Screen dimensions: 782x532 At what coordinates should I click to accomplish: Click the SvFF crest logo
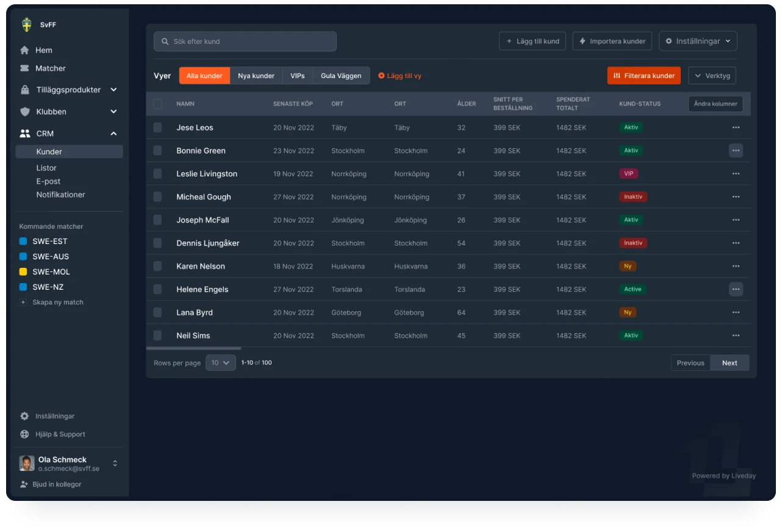click(27, 25)
